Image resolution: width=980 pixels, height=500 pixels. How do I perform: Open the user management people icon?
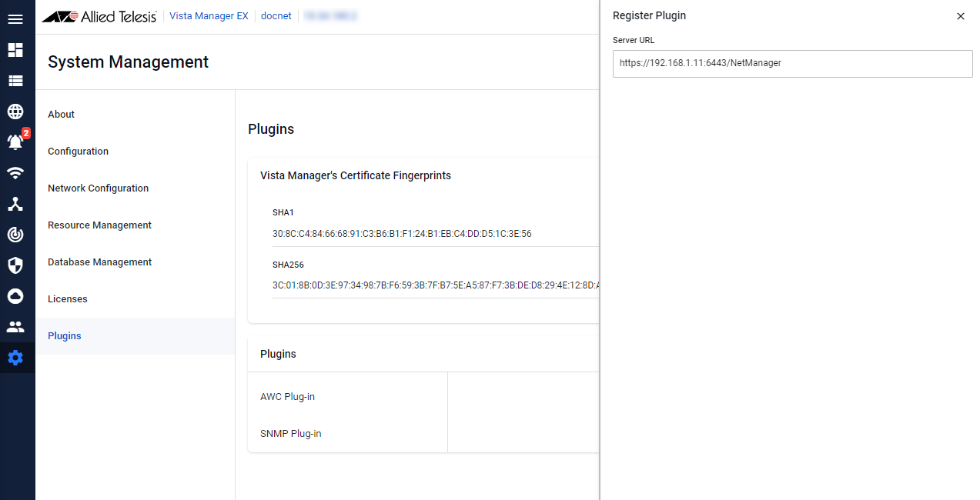(x=15, y=327)
